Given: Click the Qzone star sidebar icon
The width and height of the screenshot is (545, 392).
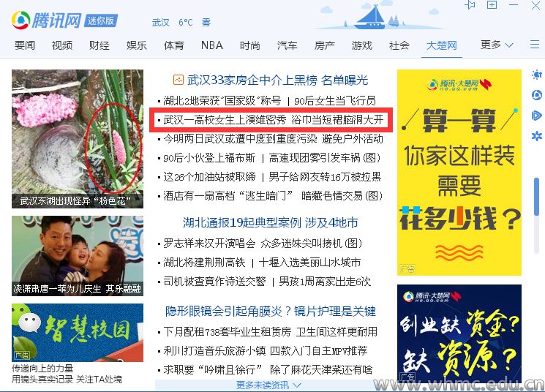Looking at the screenshot, I should coord(537,136).
